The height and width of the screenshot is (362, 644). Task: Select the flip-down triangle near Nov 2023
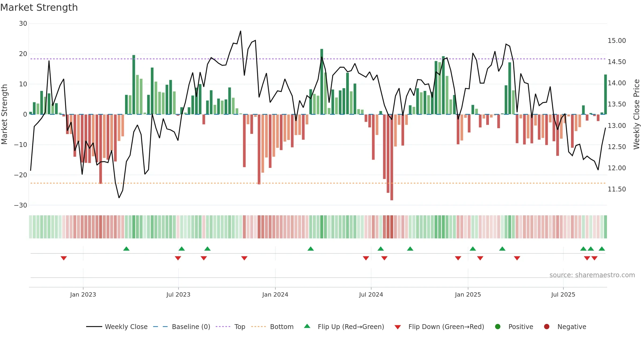coord(244,258)
